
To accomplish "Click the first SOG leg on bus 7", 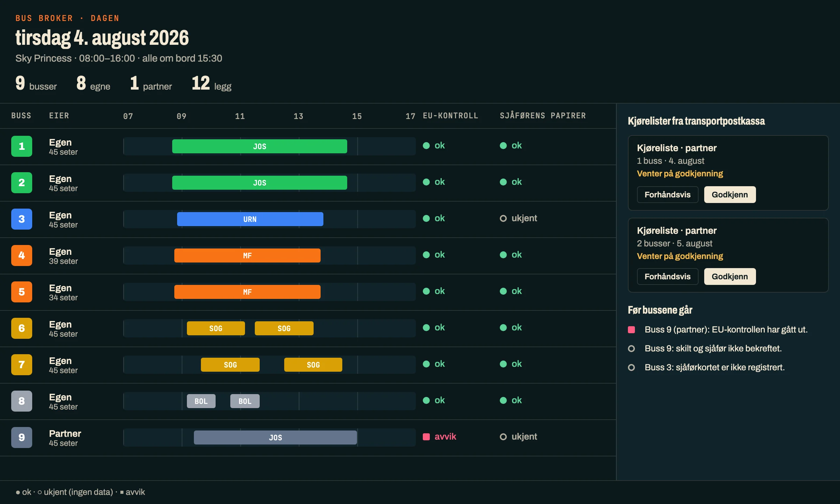I will [230, 365].
